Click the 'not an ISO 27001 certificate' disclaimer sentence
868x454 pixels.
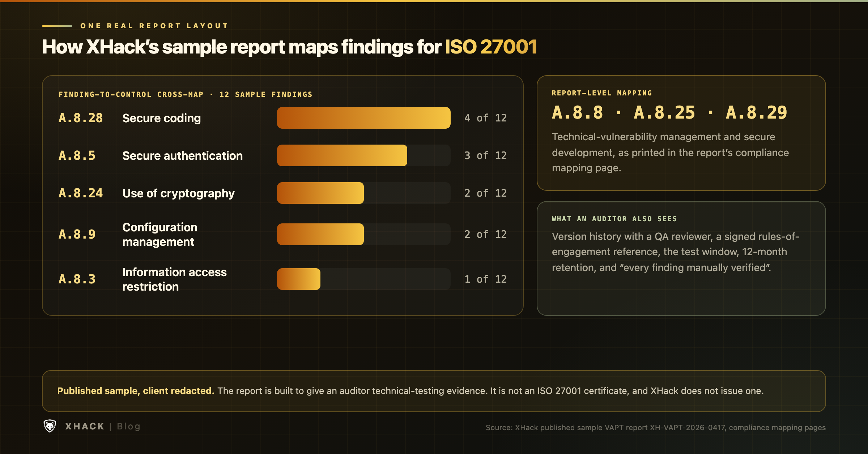[627, 391]
